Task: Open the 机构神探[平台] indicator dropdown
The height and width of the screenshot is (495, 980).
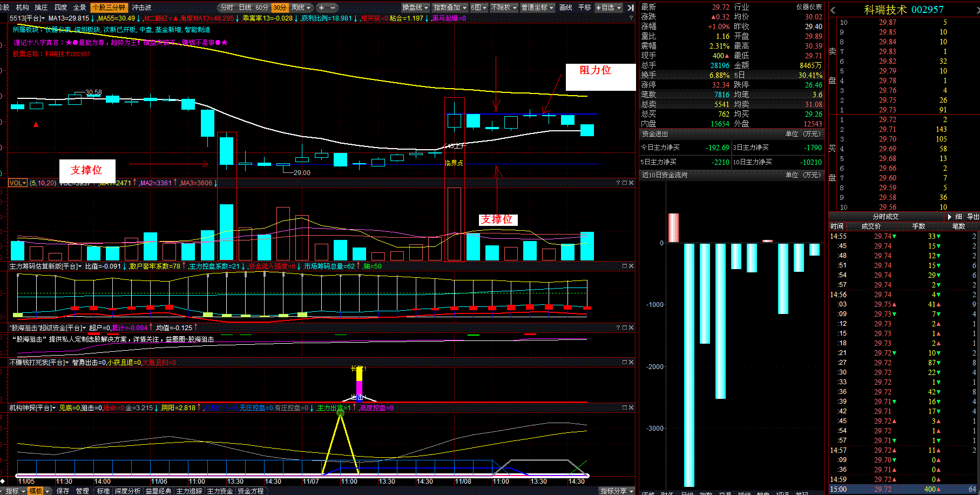Action: (33, 407)
